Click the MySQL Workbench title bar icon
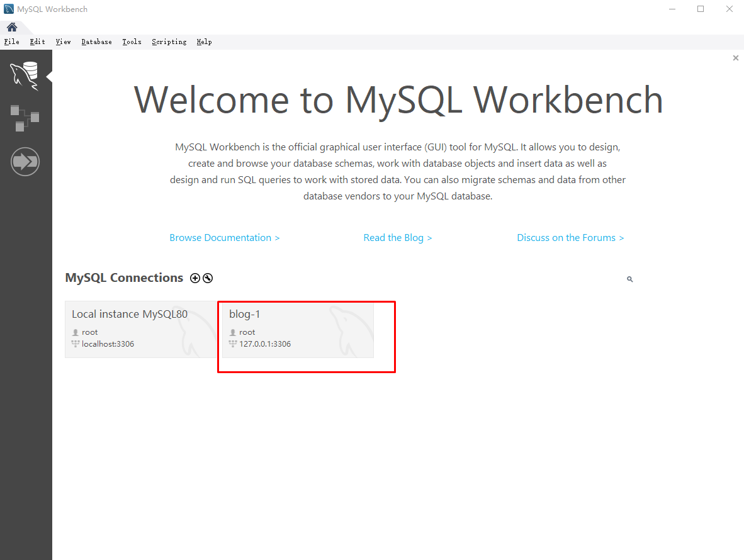The width and height of the screenshot is (744, 560). [x=9, y=9]
